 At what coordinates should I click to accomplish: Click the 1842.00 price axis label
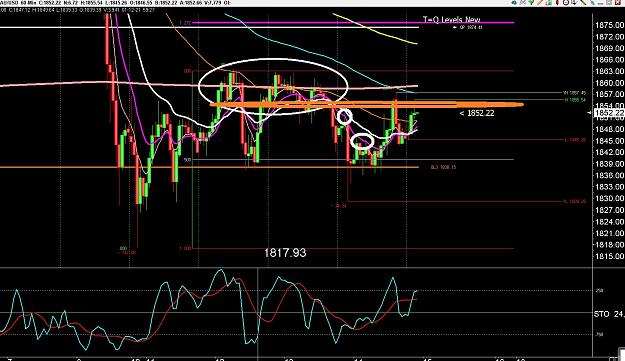click(609, 152)
